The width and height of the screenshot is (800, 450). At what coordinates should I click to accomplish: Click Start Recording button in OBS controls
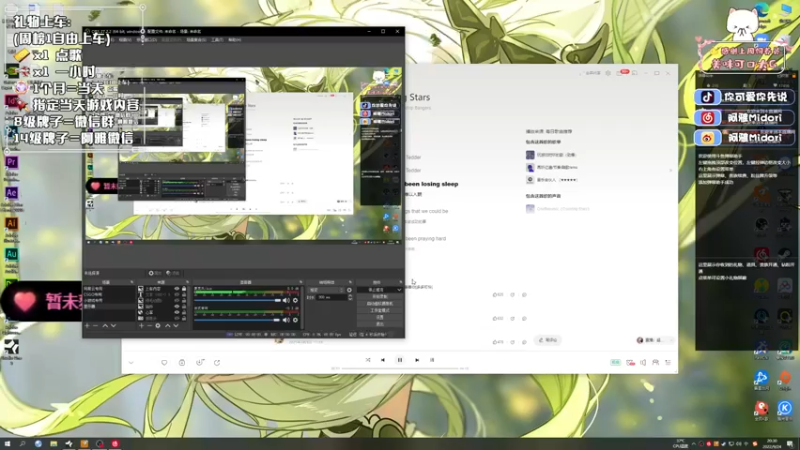click(x=380, y=296)
